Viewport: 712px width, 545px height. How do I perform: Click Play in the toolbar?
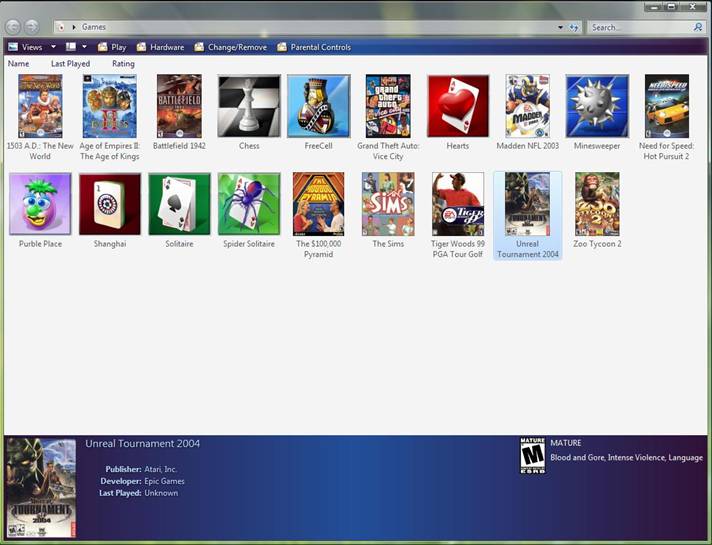112,47
